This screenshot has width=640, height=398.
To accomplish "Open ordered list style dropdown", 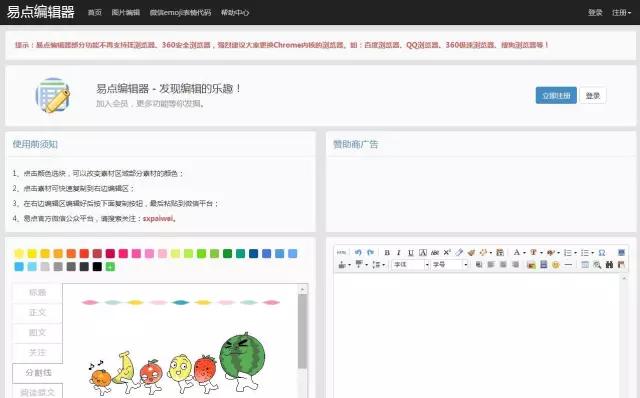I will [576, 253].
